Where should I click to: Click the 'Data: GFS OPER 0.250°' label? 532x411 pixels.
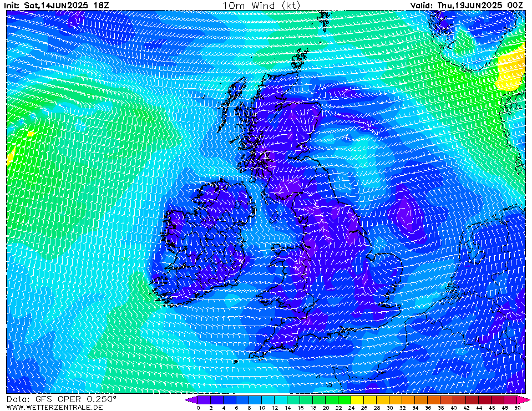pyautogui.click(x=62, y=399)
